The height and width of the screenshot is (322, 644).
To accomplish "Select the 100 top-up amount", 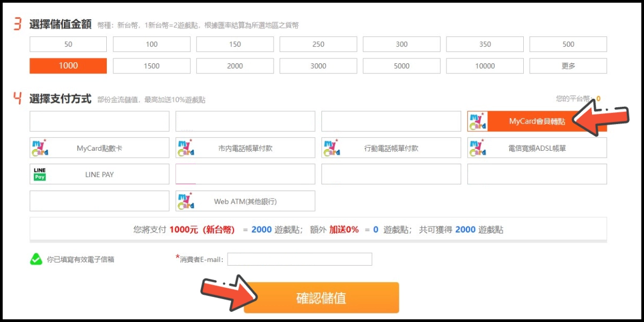I will point(152,44).
